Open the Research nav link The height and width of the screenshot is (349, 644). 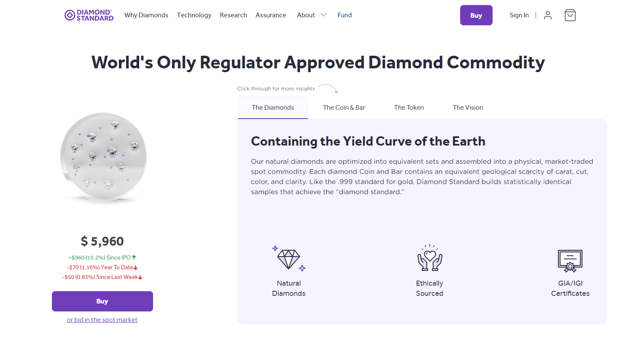pos(233,15)
